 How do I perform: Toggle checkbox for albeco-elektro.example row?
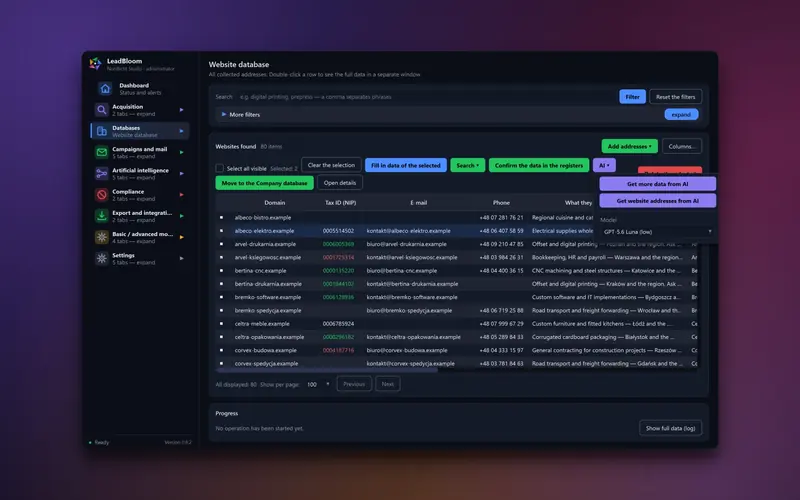tap(221, 231)
